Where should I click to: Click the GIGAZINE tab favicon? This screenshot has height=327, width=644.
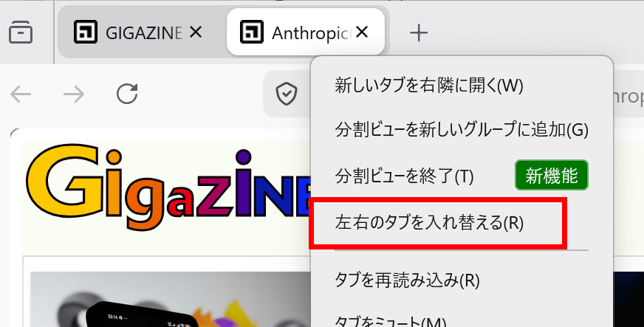(86, 32)
